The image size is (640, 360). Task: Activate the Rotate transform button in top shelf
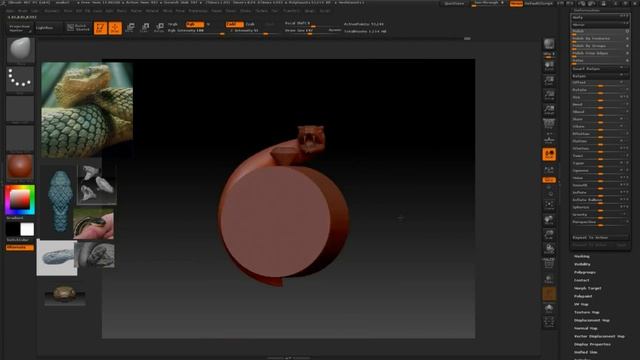160,28
